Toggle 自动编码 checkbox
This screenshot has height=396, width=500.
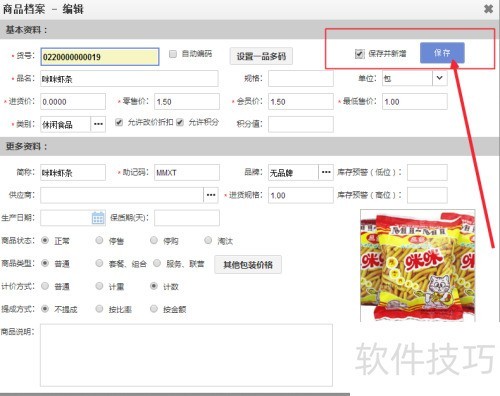[173, 54]
